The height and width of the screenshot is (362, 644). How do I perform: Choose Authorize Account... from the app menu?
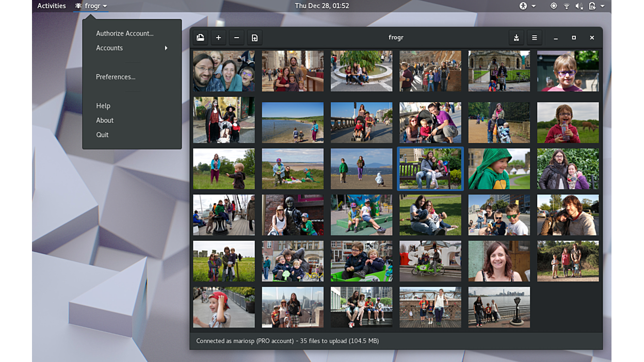coord(125,34)
